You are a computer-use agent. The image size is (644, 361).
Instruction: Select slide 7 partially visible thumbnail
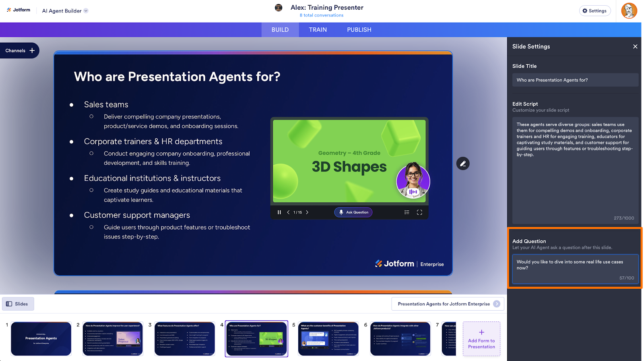click(x=449, y=339)
